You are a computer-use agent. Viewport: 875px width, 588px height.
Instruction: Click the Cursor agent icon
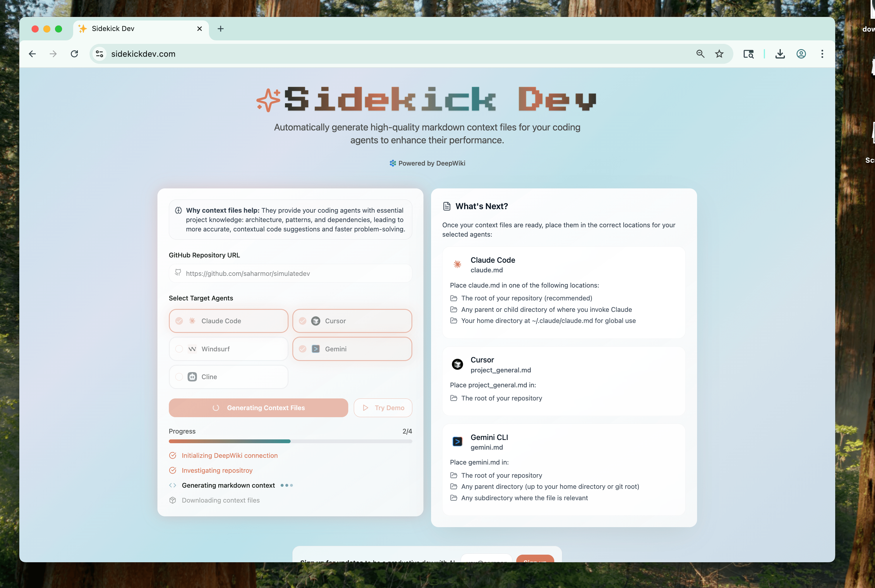(315, 321)
